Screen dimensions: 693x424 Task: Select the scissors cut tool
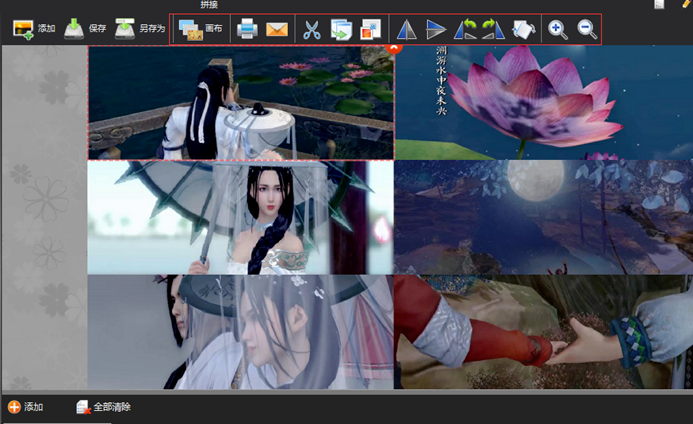pyautogui.click(x=313, y=29)
